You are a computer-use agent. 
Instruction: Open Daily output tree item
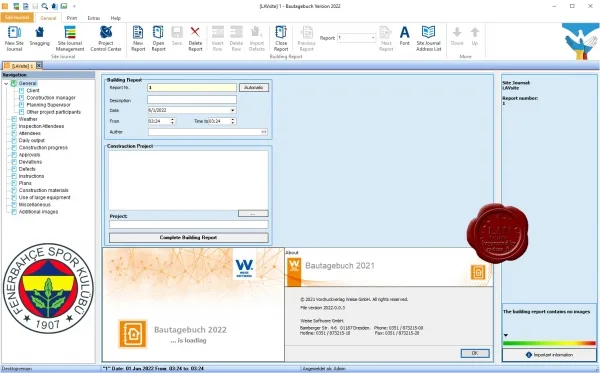pos(32,140)
